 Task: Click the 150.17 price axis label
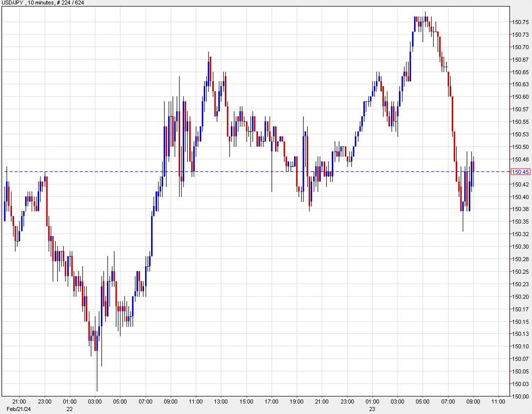521,309
